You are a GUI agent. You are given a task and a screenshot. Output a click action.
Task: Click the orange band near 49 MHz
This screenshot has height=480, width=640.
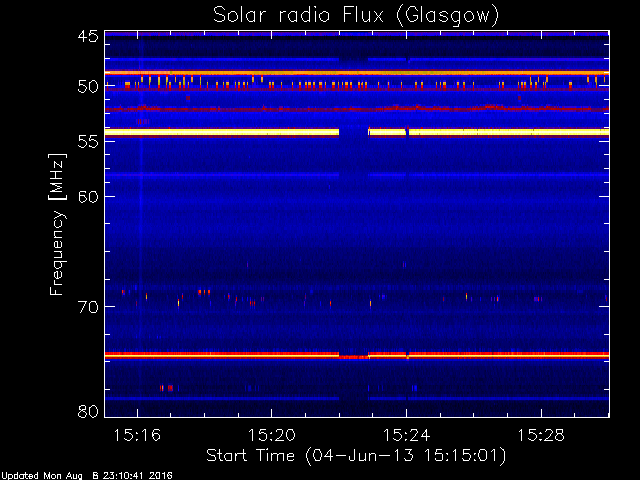(357, 73)
